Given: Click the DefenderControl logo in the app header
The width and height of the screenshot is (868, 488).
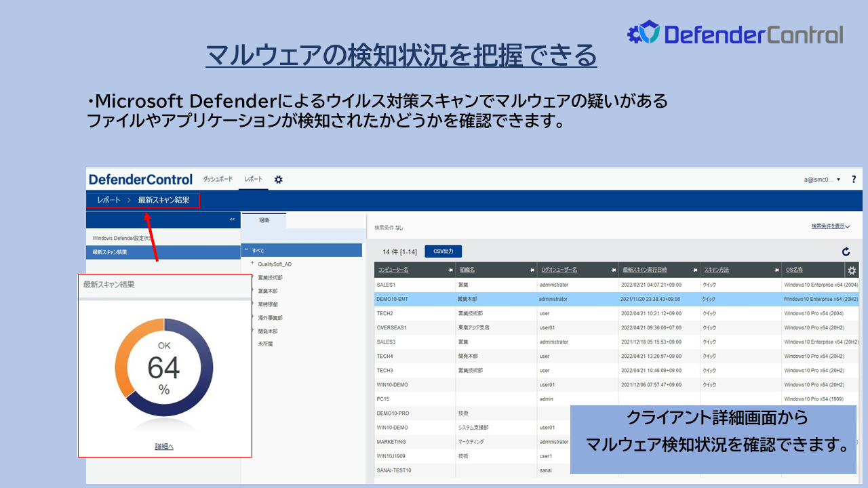Looking at the screenshot, I should pos(141,180).
